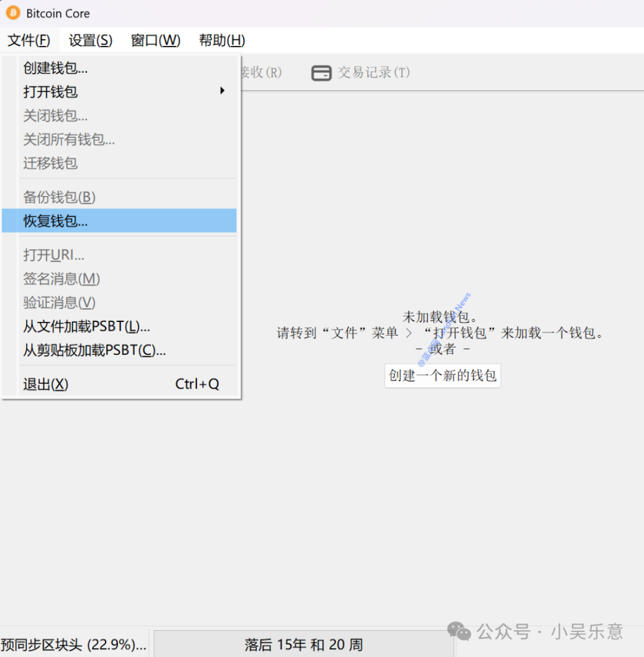Select 备份钱包(B) menu entry
The height and width of the screenshot is (657, 644).
click(x=119, y=197)
